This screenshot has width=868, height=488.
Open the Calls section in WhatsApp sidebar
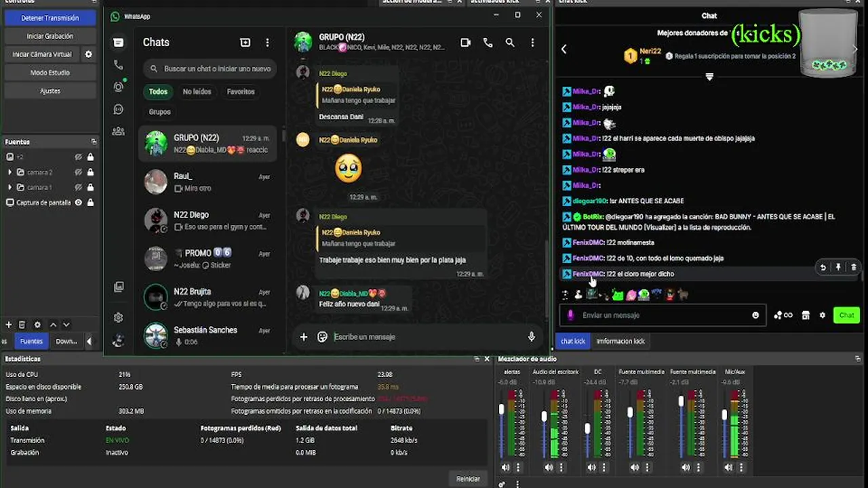click(x=119, y=65)
